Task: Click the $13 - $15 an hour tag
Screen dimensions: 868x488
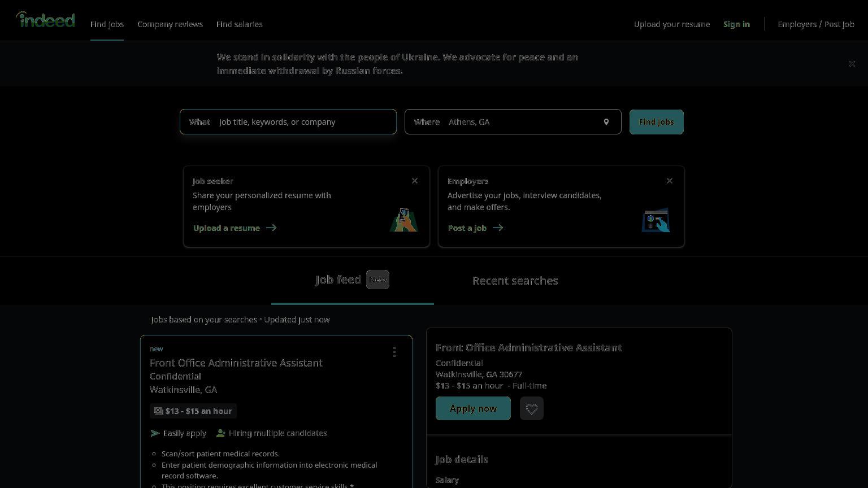Action: 193,411
